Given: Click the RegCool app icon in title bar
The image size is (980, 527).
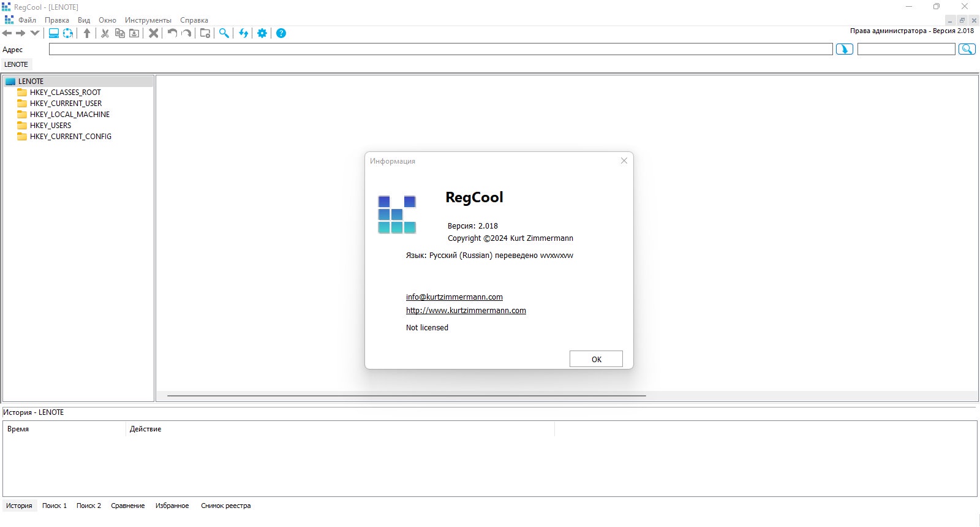Looking at the screenshot, I should point(6,7).
